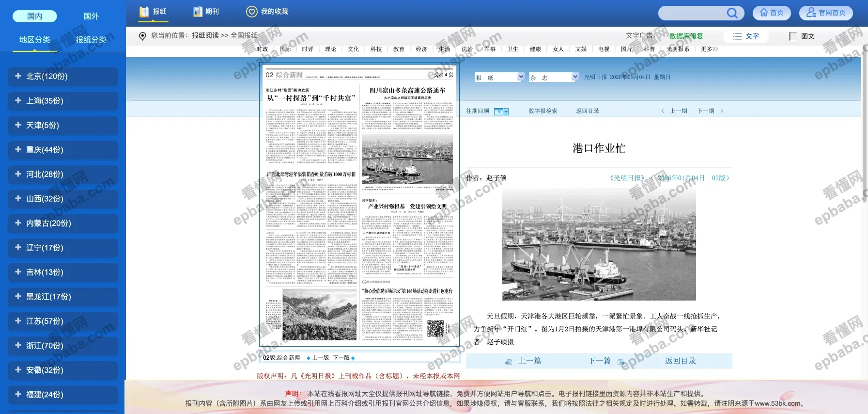868x414 pixels.
Task: Open dropdown arrow next to calendar icon
Action: point(506,111)
